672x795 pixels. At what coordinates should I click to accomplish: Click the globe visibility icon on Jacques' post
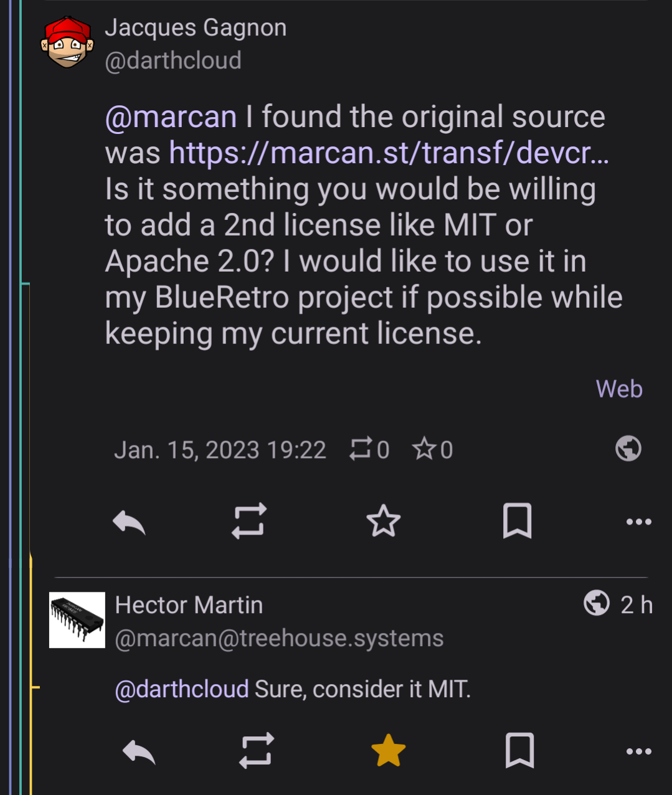628,449
